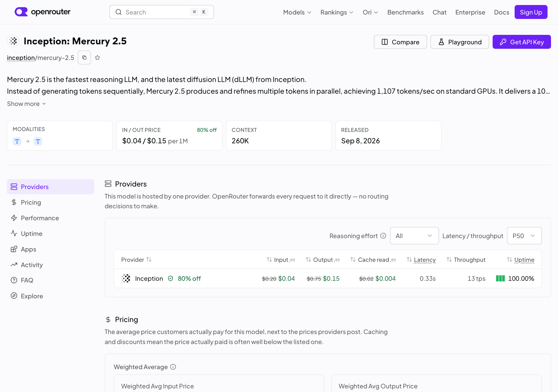This screenshot has width=558, height=392.
Task: Sort table by Cache read column
Action: (373, 260)
